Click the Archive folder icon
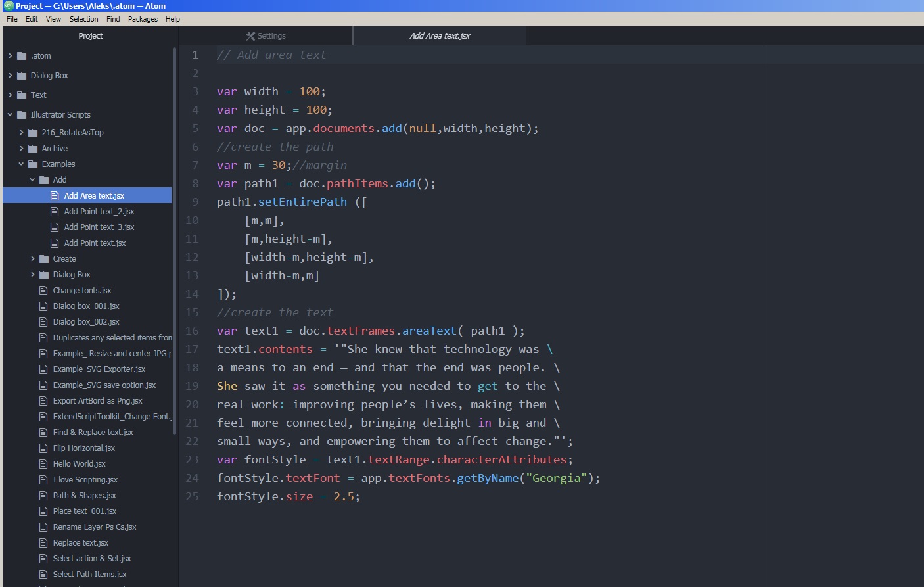 pyautogui.click(x=33, y=149)
